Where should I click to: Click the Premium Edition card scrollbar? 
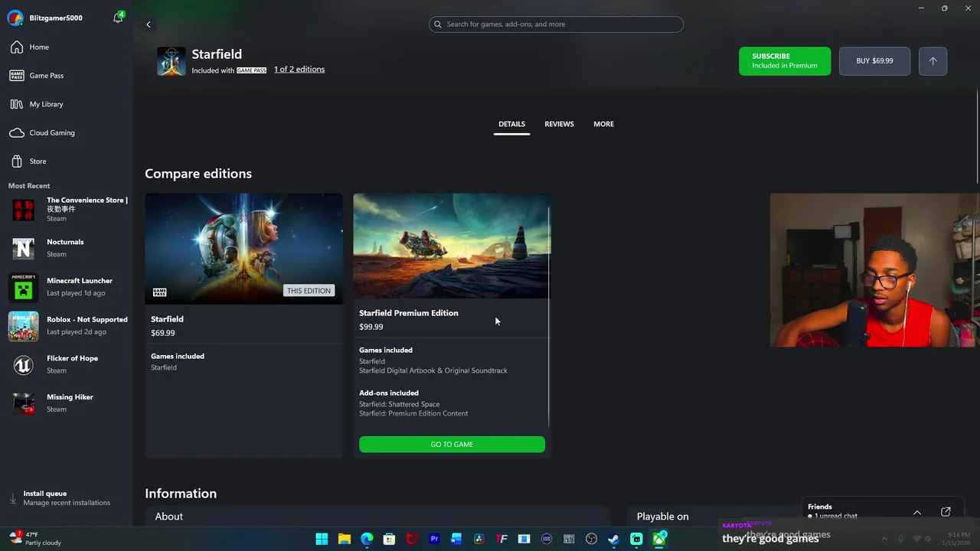click(x=549, y=317)
